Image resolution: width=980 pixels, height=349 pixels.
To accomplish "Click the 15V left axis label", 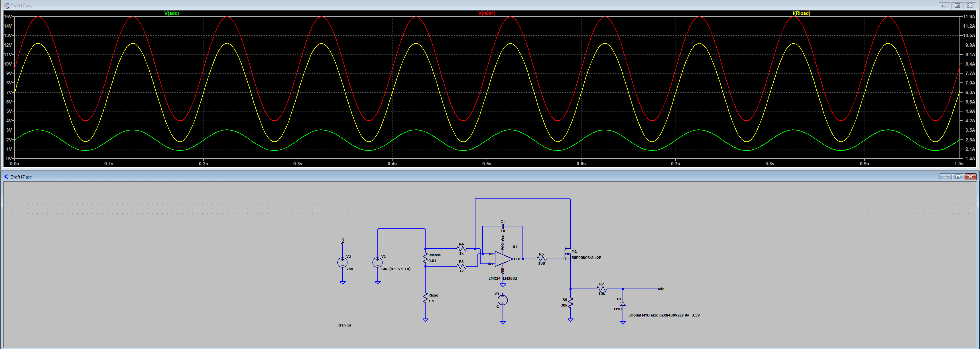I will [8, 17].
